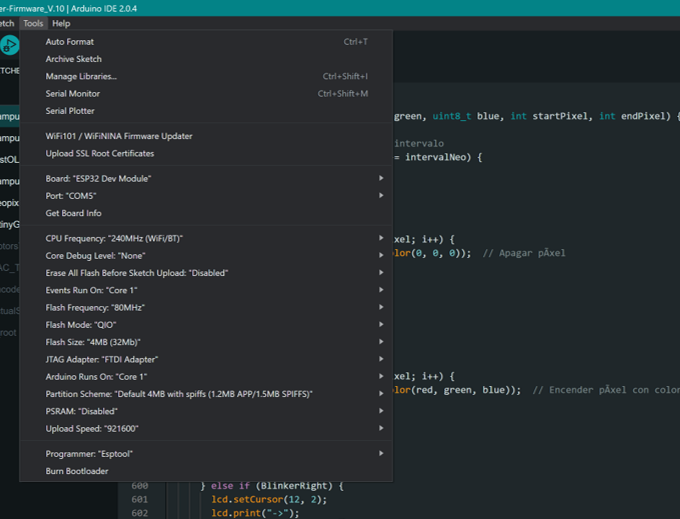Choose Archive Sketch

pos(206,59)
